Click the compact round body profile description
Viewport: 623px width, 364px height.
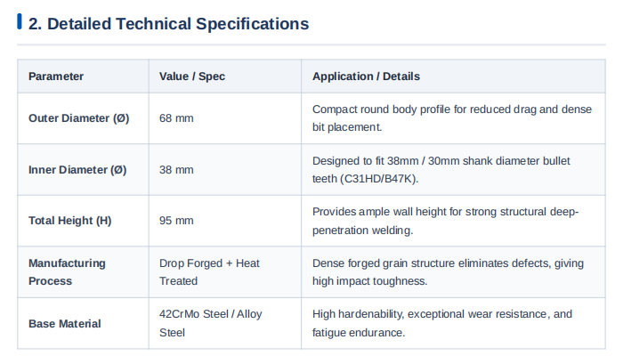(x=452, y=118)
